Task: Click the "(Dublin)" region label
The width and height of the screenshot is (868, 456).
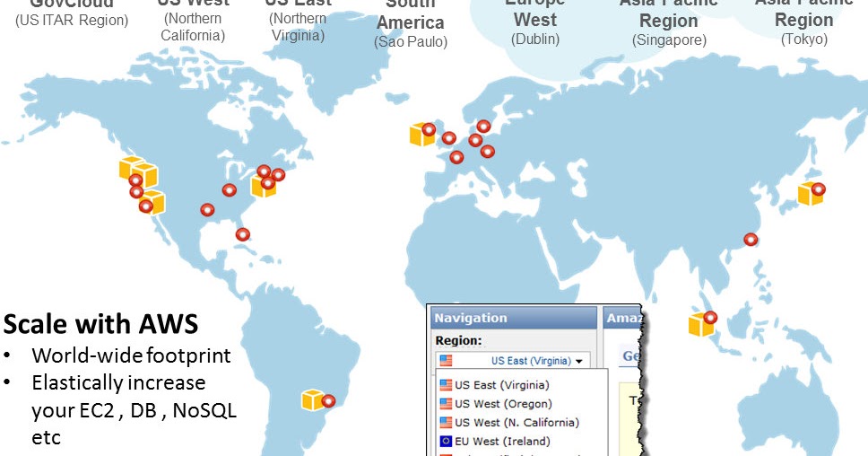Action: click(535, 39)
